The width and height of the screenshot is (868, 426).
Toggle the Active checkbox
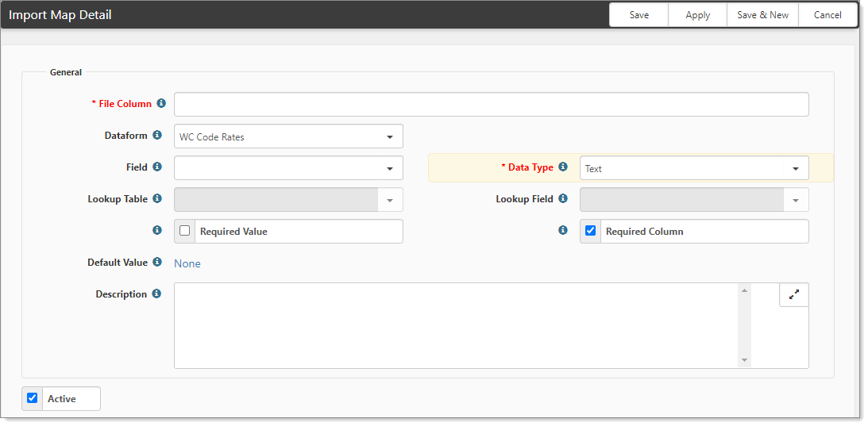[33, 397]
